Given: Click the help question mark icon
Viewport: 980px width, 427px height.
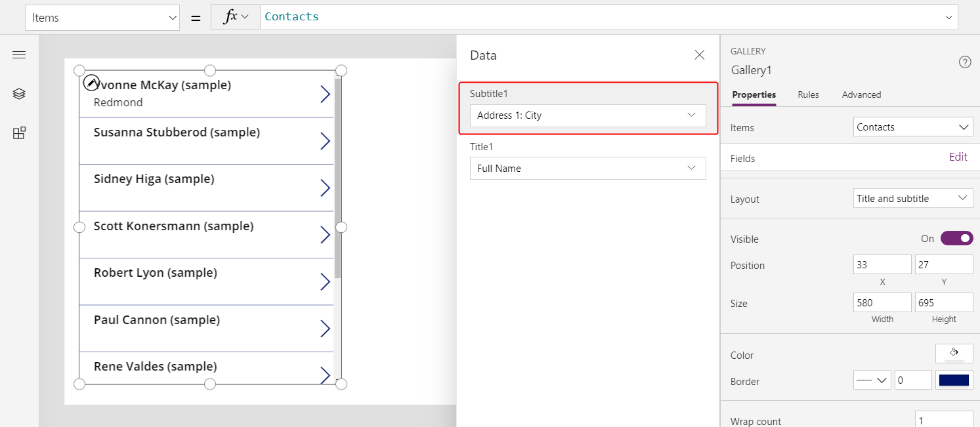Looking at the screenshot, I should pyautogui.click(x=965, y=62).
